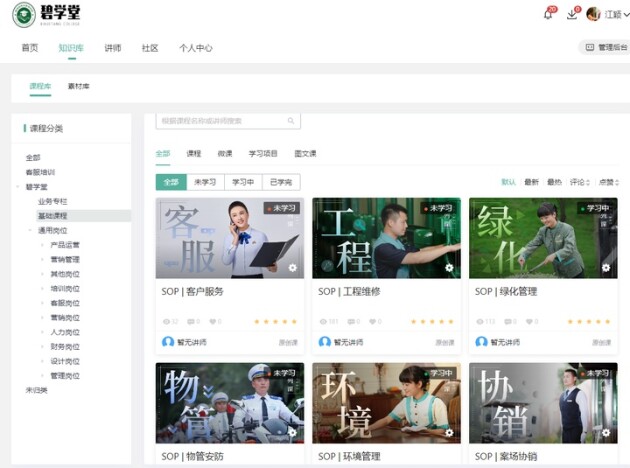Select the 未学习 status filter
Viewport: 630px width, 468px height.
coord(205,182)
